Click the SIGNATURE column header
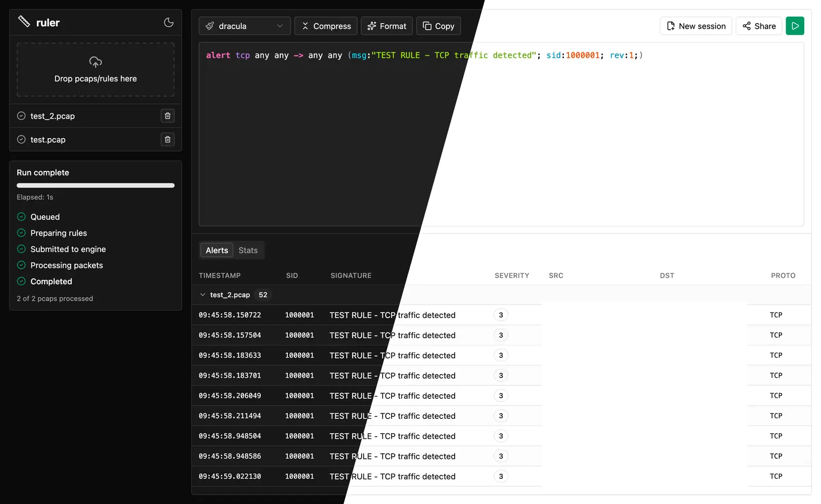 [x=351, y=276]
